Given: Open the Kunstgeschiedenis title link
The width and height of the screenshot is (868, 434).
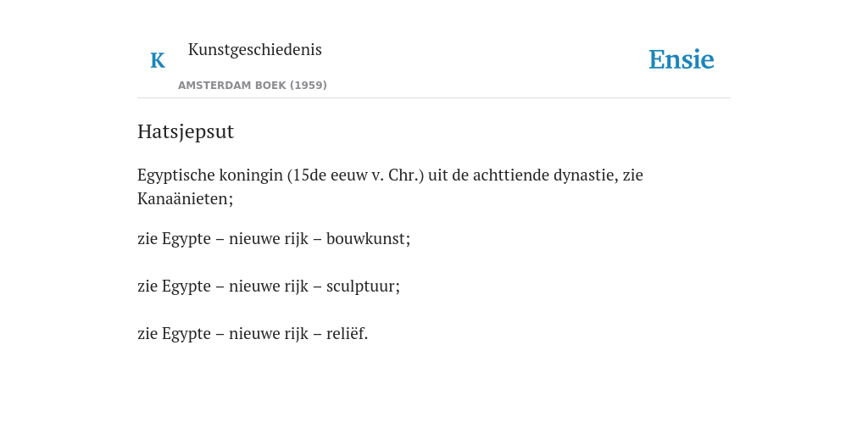Looking at the screenshot, I should tap(254, 50).
